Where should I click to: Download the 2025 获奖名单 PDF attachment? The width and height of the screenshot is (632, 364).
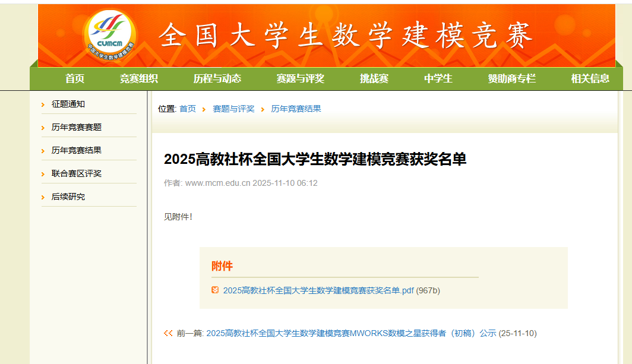coord(318,290)
